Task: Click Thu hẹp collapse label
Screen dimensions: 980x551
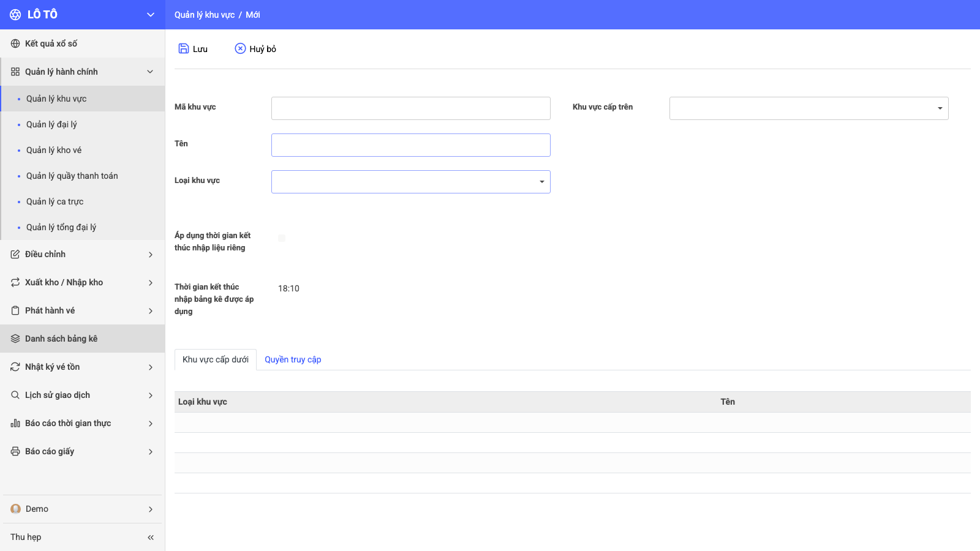Action: click(x=26, y=537)
